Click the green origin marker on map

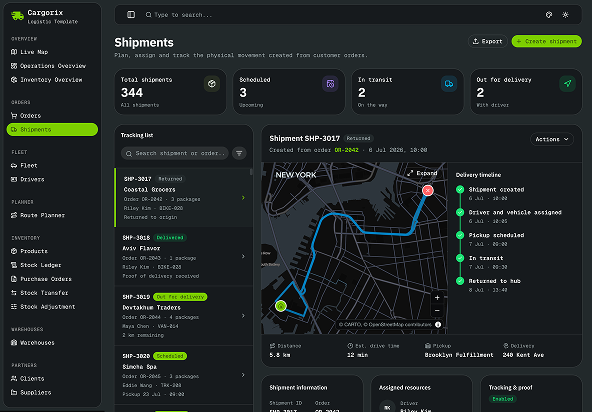click(x=281, y=306)
